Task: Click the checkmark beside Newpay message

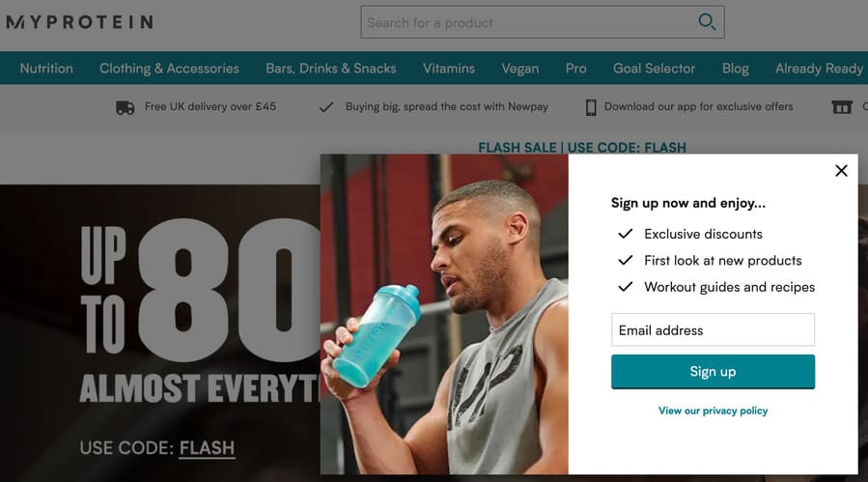Action: [326, 107]
